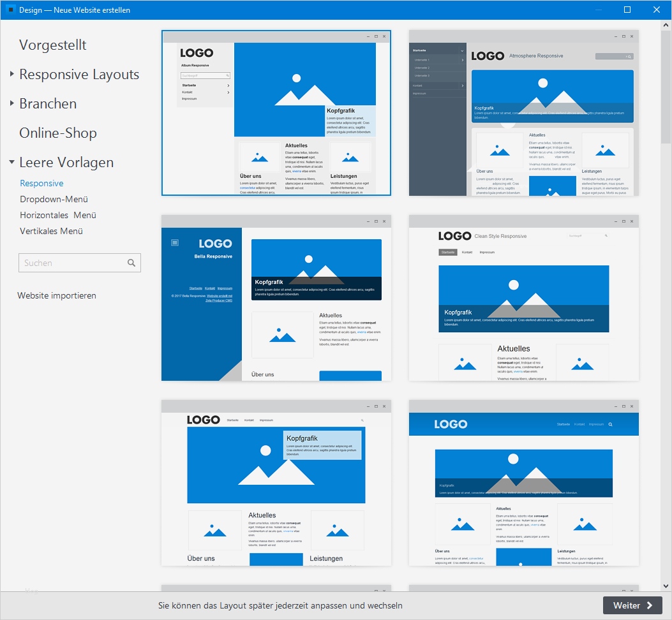Image resolution: width=672 pixels, height=620 pixels.
Task: Click into the Suchen search box
Action: [70, 263]
